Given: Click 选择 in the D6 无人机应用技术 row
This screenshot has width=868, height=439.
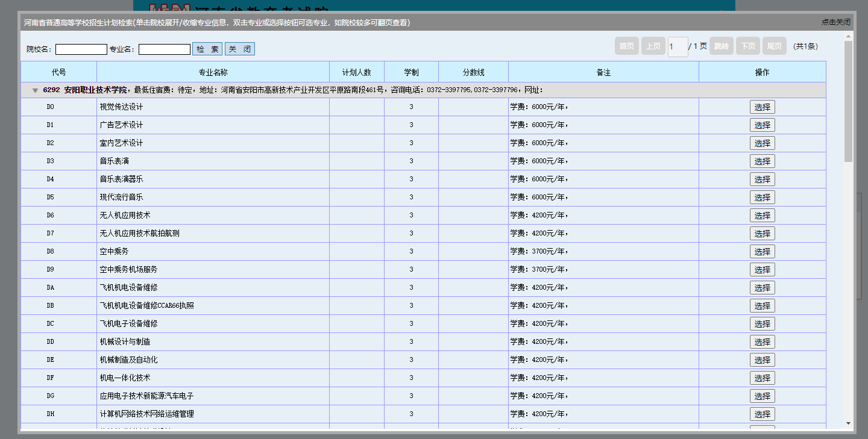Looking at the screenshot, I should (x=763, y=216).
